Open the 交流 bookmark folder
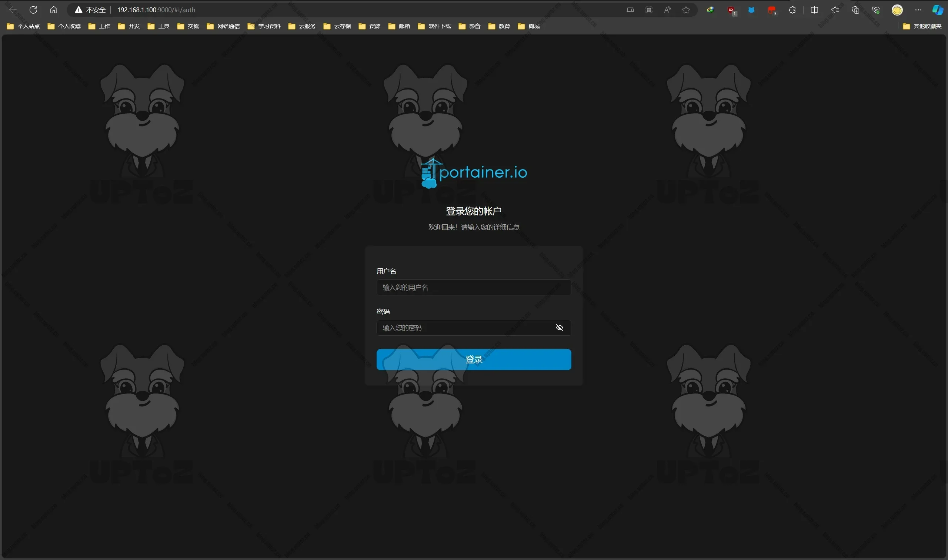This screenshot has height=560, width=948. click(188, 26)
